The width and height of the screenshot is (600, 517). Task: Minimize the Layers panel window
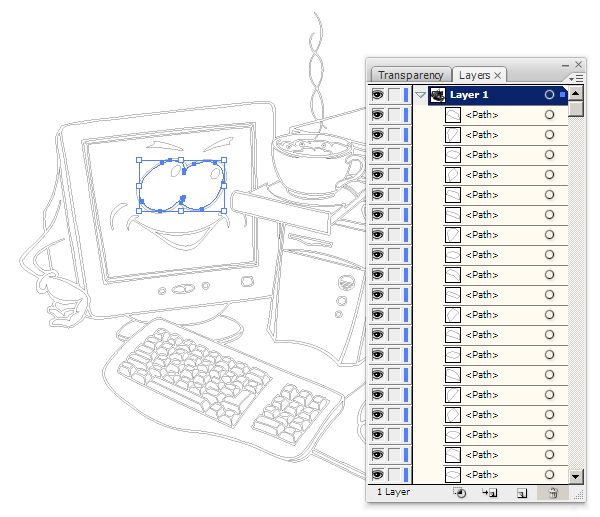click(x=565, y=65)
